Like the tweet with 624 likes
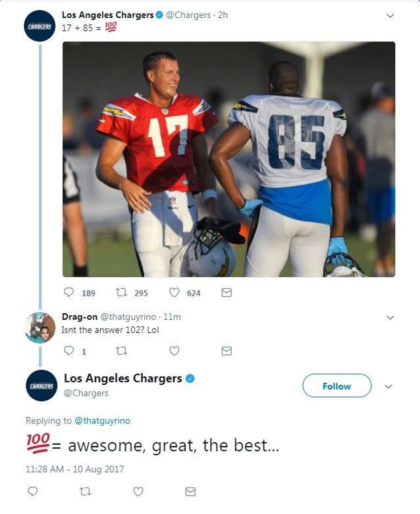 tap(174, 292)
